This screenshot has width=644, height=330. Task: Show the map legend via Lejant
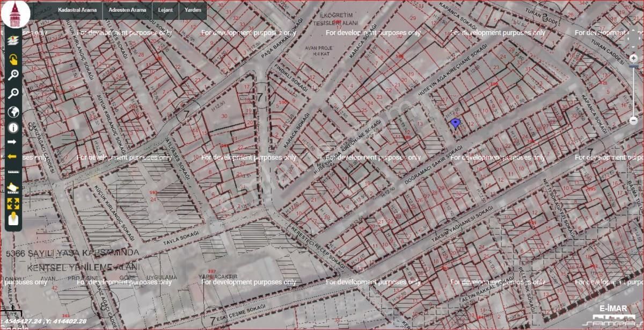coord(165,10)
